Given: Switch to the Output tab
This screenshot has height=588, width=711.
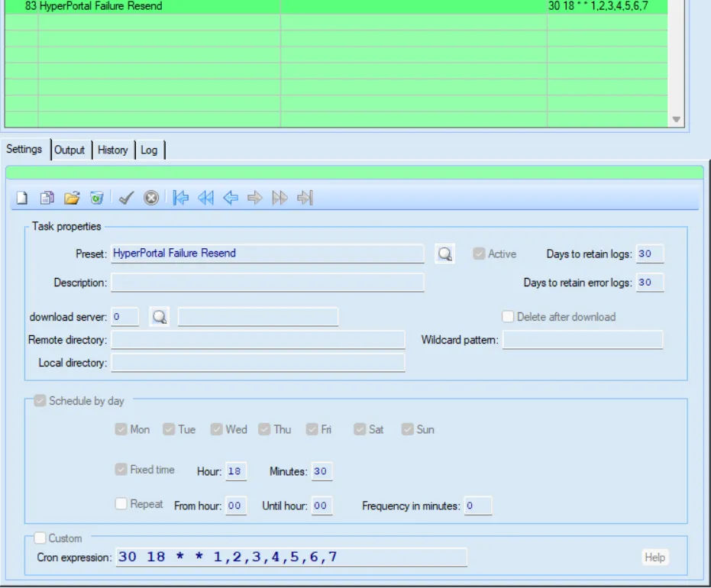Looking at the screenshot, I should tap(69, 150).
